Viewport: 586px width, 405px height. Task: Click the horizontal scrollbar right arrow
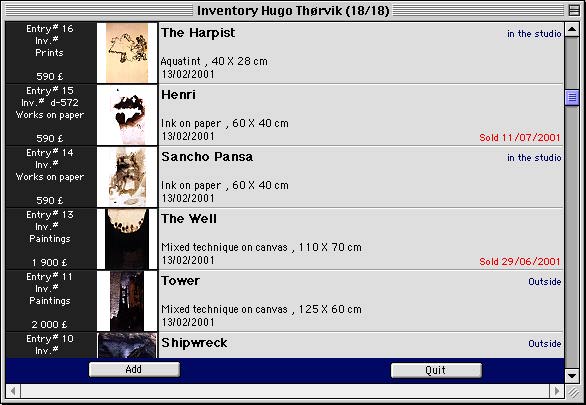(557, 391)
